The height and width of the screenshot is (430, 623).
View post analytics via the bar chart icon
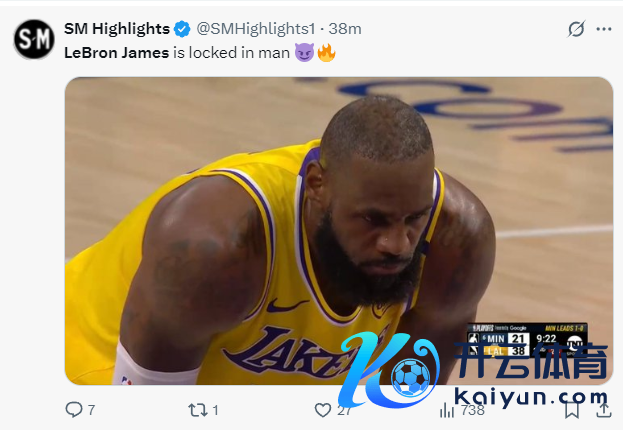(x=448, y=409)
